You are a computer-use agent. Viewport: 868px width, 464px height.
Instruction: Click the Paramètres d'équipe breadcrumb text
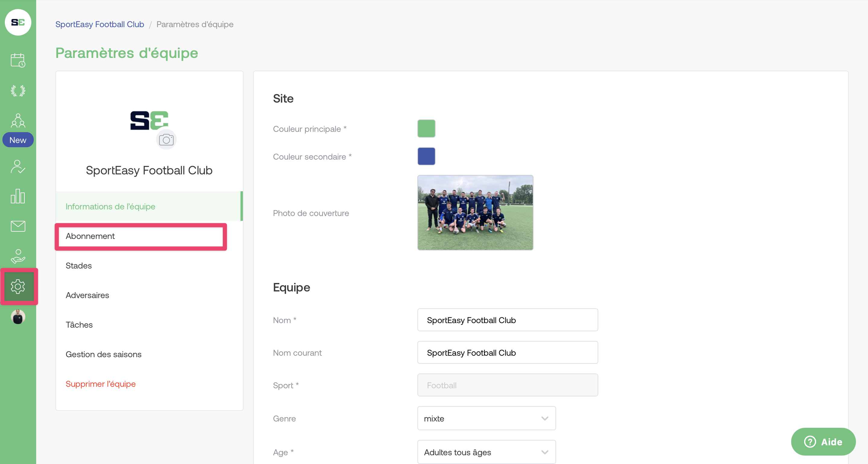coord(195,24)
